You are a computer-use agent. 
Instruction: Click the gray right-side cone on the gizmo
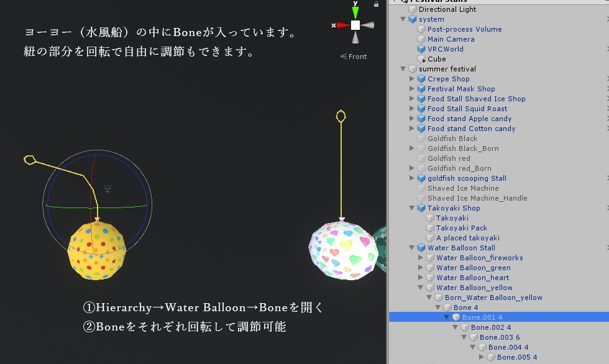[x=367, y=25]
